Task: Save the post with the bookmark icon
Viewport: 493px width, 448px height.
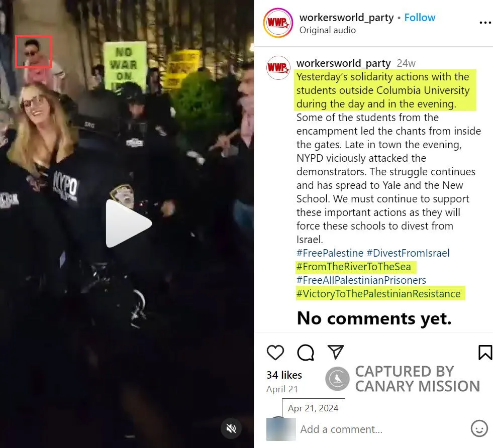Action: [x=485, y=352]
